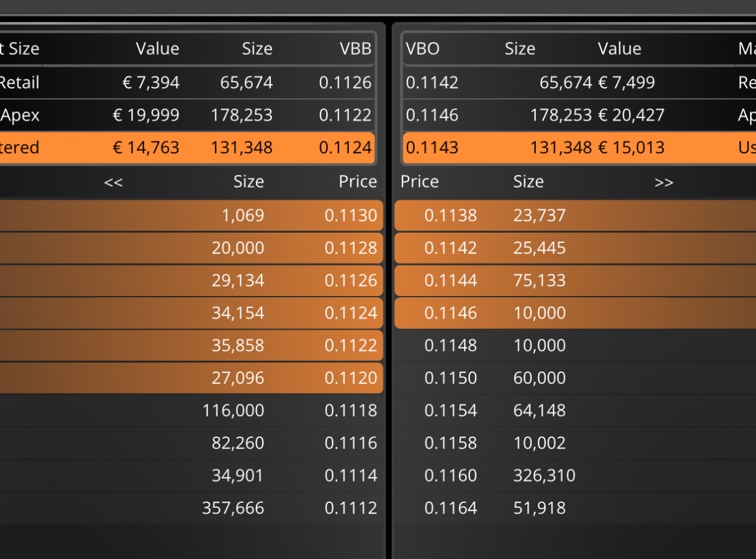The image size is (756, 559).
Task: Select bid row 20,000 at 0.1128
Action: (x=191, y=248)
